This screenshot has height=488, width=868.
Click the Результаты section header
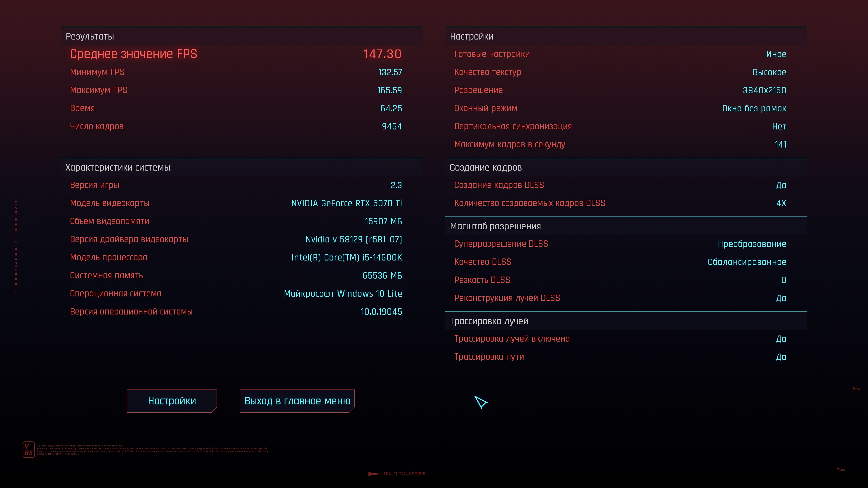pyautogui.click(x=90, y=36)
